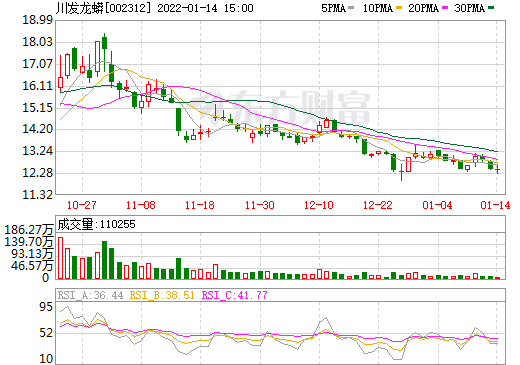Click the 95 RSI axis label
520x365 pixels.
coord(46,307)
